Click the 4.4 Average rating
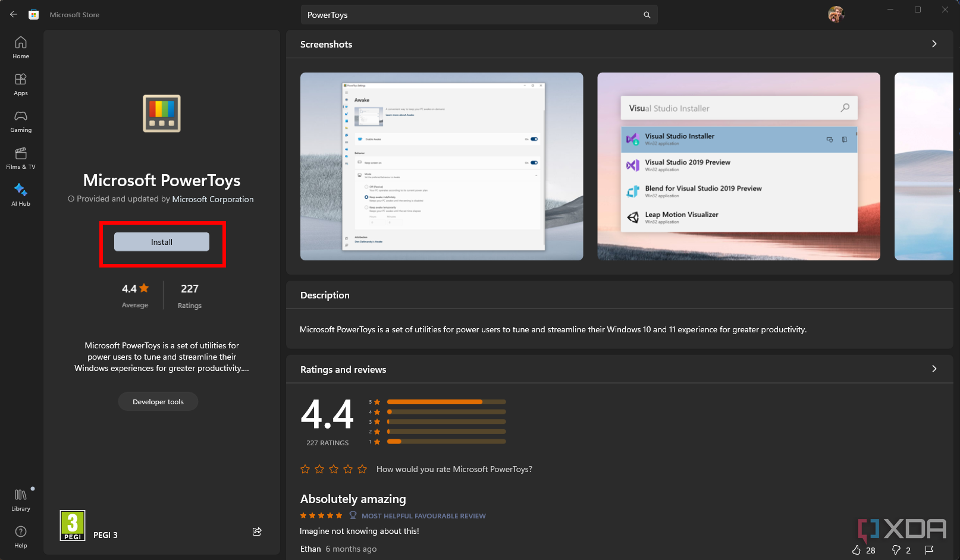The image size is (960, 560). coord(135,295)
